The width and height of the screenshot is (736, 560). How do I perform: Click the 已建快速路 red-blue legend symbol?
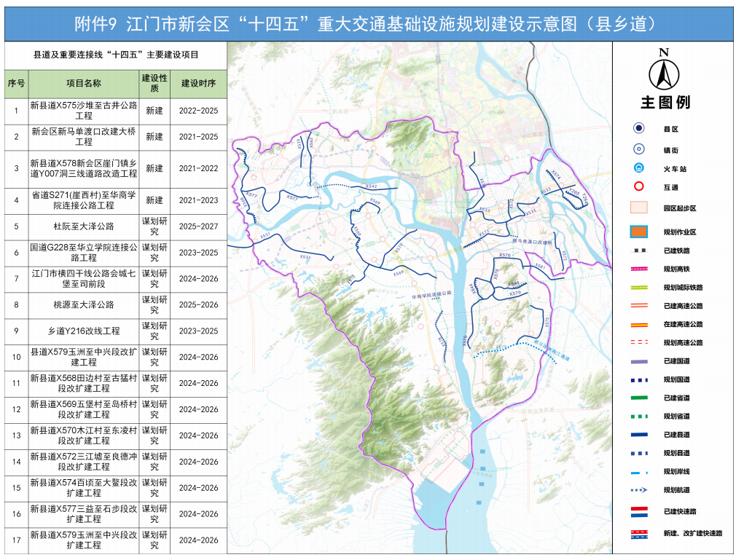639,512
